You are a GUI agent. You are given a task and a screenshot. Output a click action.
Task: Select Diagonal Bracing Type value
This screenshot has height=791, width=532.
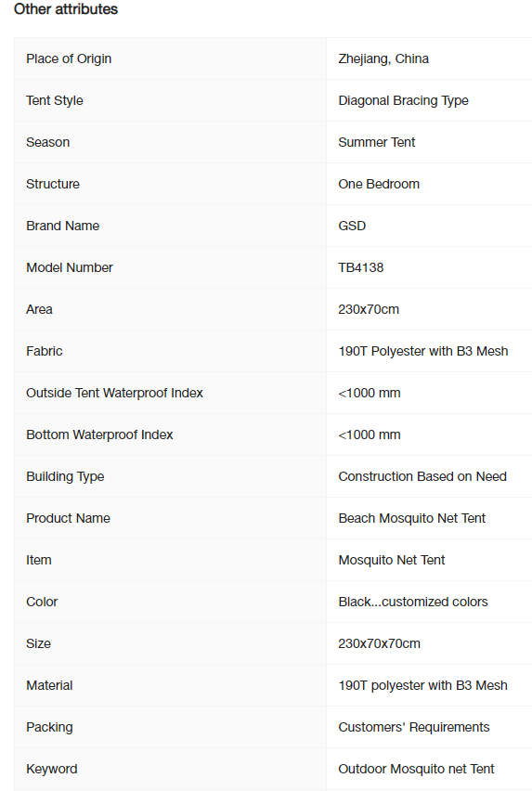tap(404, 100)
